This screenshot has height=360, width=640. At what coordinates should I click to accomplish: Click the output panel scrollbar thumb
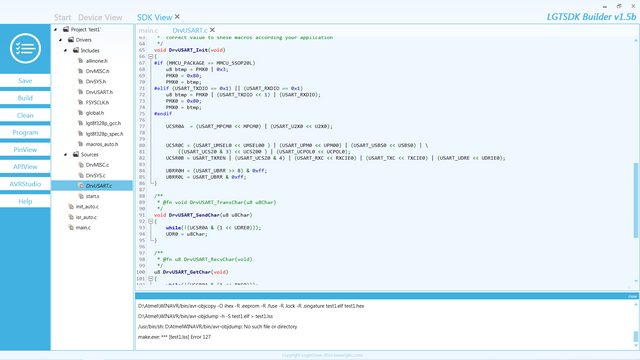tap(636, 336)
